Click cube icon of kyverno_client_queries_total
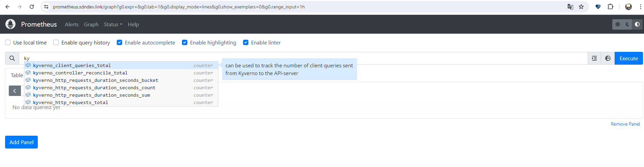The image size is (644, 167). [x=28, y=65]
